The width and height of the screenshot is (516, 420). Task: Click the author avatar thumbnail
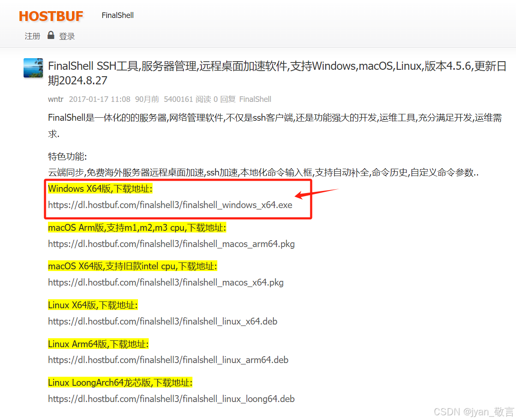(33, 68)
